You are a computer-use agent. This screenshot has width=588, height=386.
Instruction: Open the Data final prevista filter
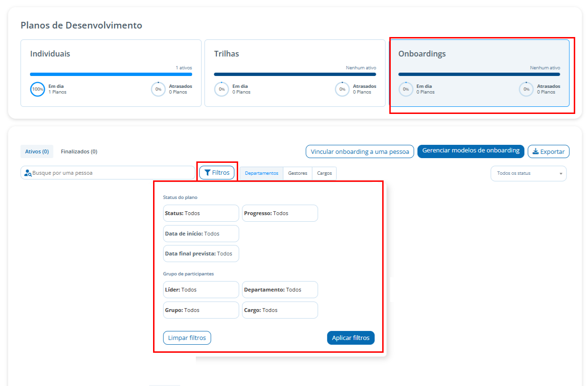click(201, 254)
